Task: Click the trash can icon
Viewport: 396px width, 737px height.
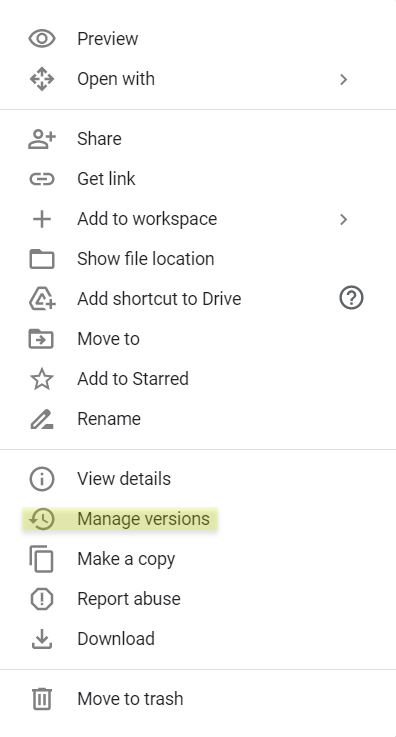Action: (x=42, y=698)
